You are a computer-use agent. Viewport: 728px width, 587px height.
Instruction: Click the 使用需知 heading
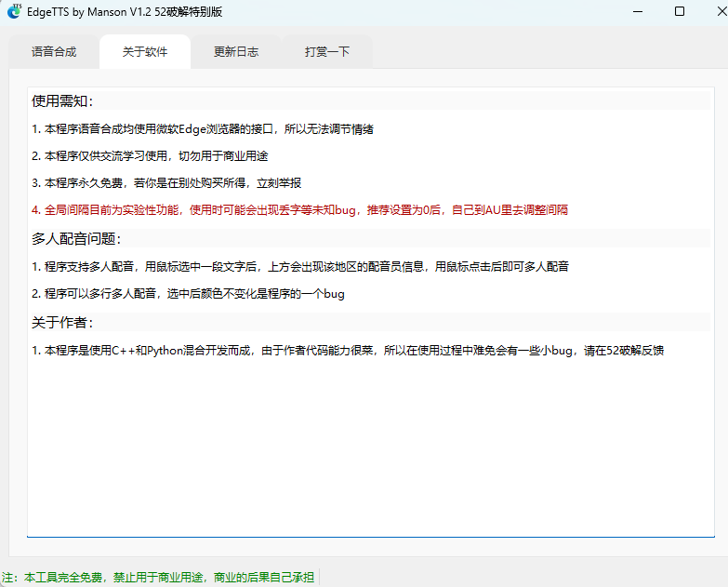62,101
